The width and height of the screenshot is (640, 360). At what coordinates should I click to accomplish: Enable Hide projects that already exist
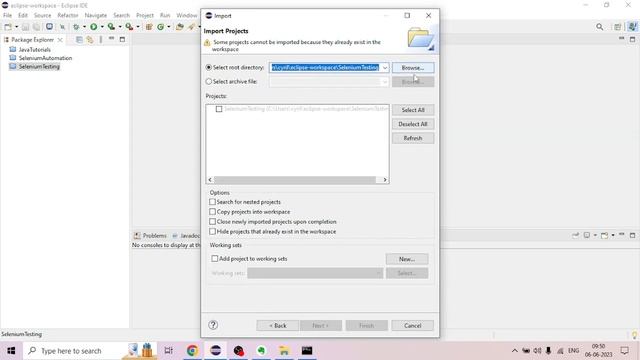[212, 231]
